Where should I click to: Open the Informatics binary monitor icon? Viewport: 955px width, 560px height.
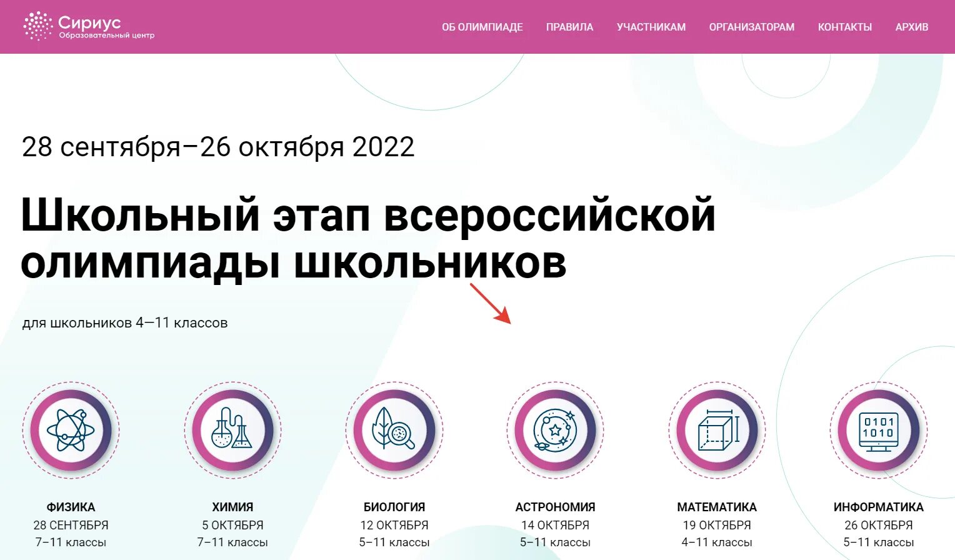(879, 430)
